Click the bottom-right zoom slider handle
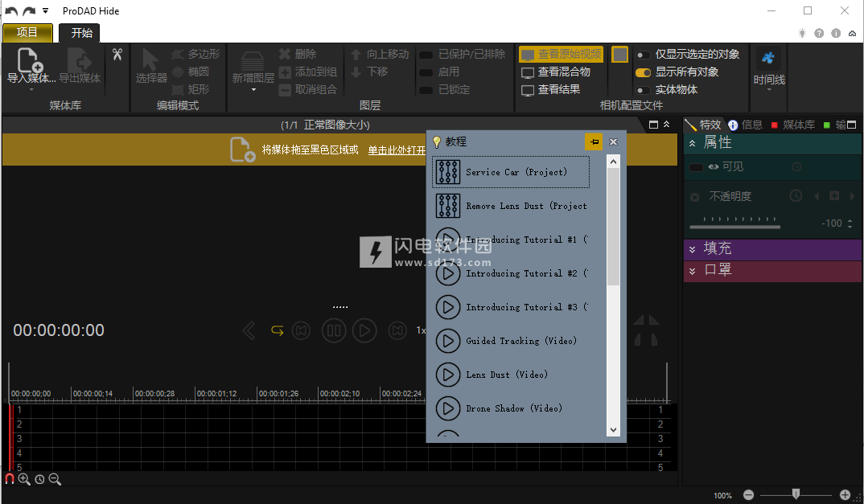Screen dimensions: 864x504 click(x=796, y=494)
